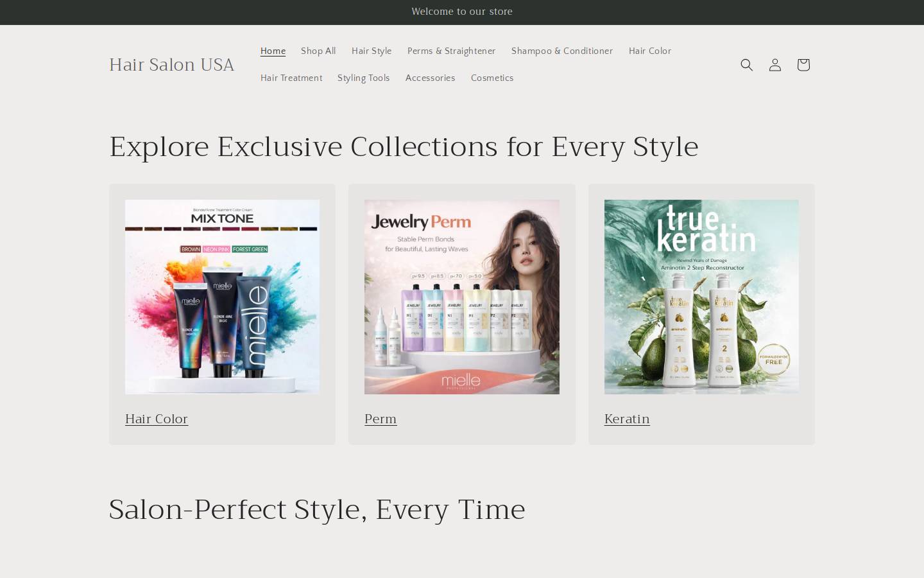Open the search icon in header

(746, 65)
